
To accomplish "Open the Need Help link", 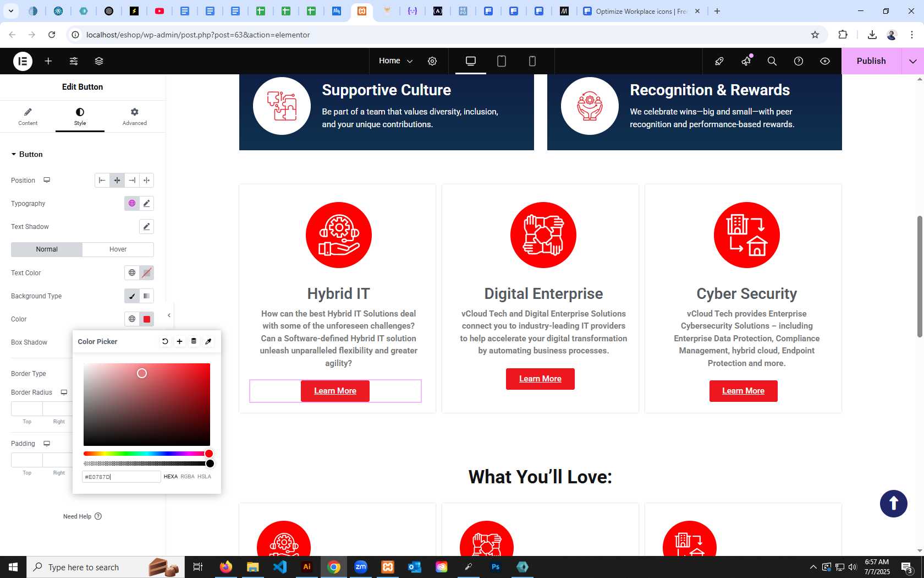I will click(82, 516).
